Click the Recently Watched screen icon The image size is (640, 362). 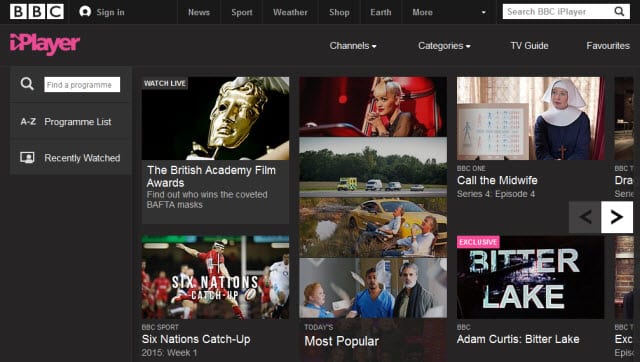27,158
